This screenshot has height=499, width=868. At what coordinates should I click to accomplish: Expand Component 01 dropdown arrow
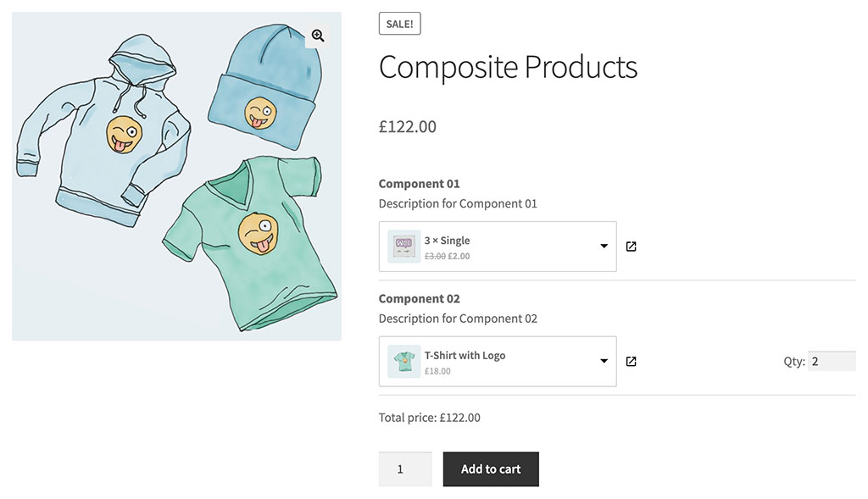point(604,247)
